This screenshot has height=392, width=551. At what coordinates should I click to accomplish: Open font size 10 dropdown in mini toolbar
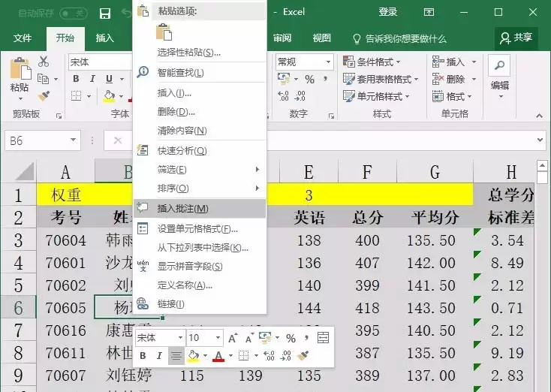pos(218,338)
